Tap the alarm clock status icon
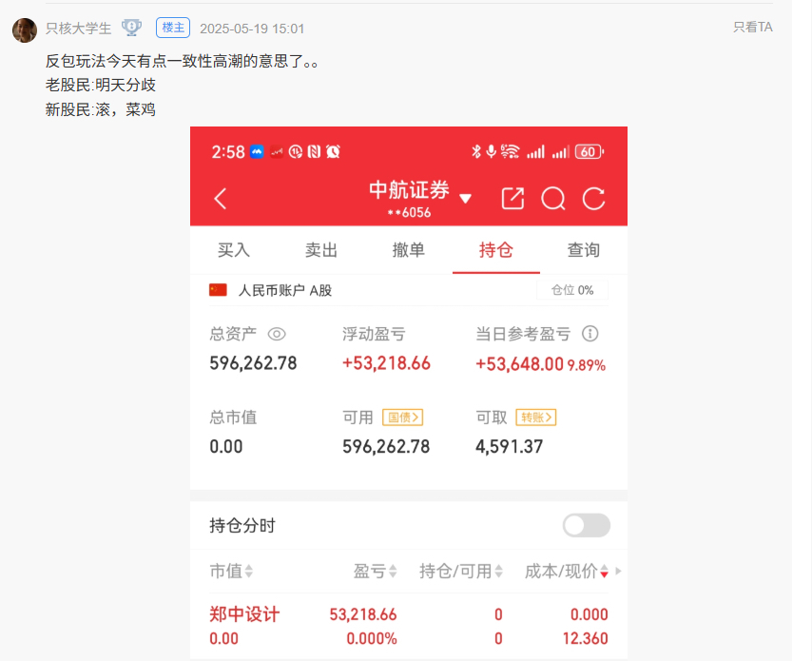Image resolution: width=812 pixels, height=661 pixels. coord(333,152)
